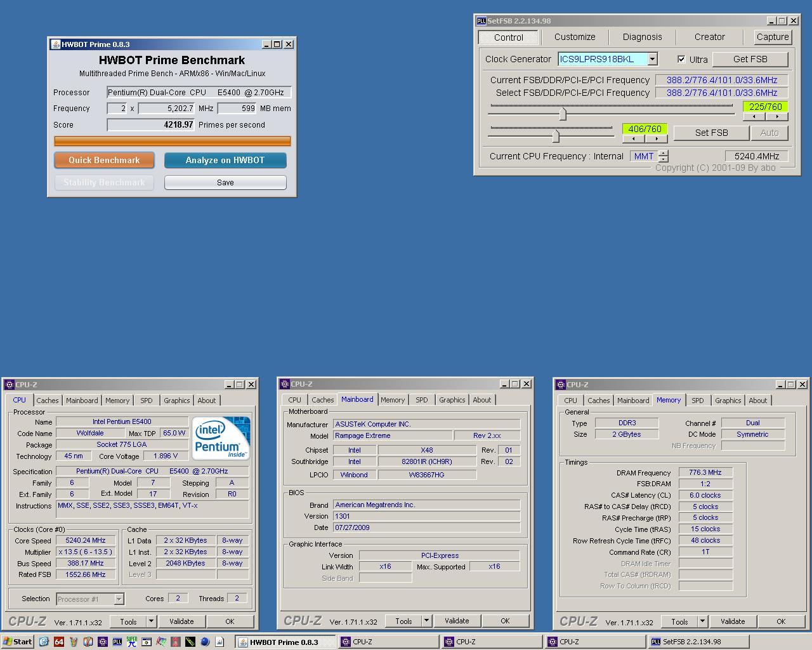Open Caches tab in CPU-Z CPU window
The width and height of the screenshot is (812, 650).
click(x=48, y=401)
